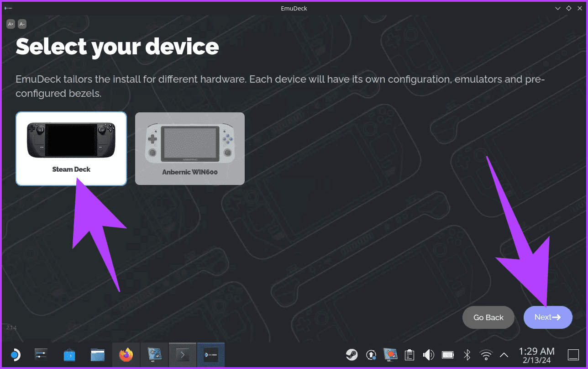Open battery status tray icon
The width and height of the screenshot is (588, 369).
[x=447, y=355]
